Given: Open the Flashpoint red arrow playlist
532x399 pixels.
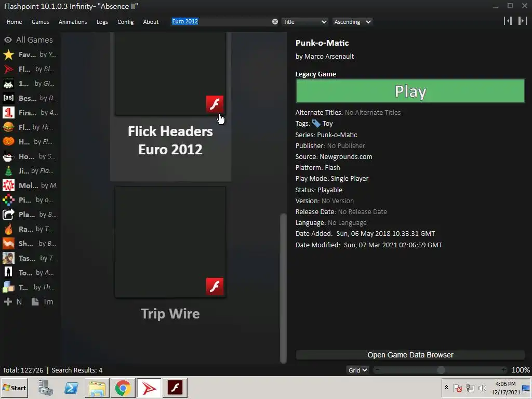Looking at the screenshot, I should 30,69.
